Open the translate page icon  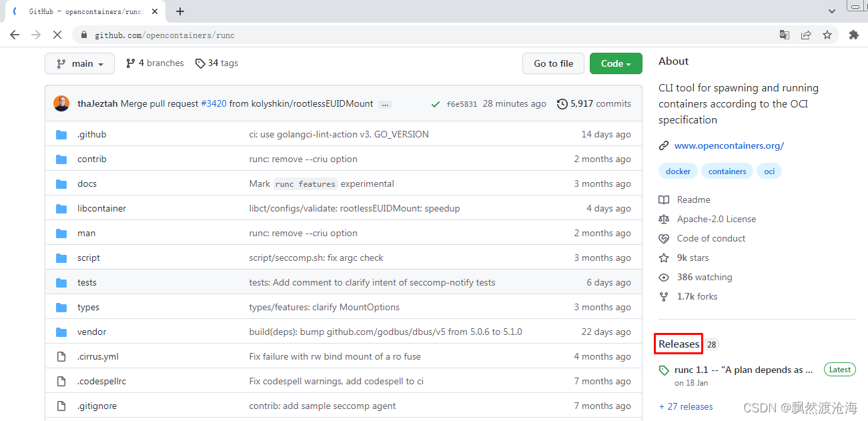(785, 35)
